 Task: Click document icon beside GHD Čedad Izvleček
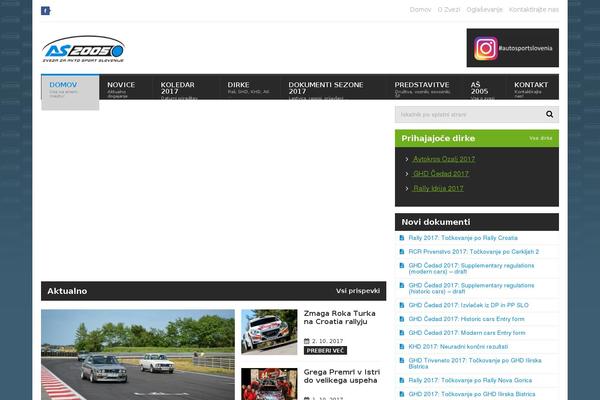tap(402, 305)
